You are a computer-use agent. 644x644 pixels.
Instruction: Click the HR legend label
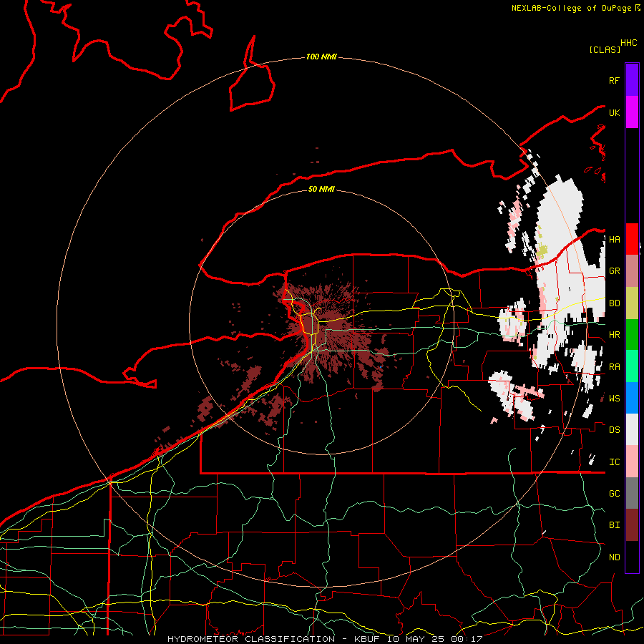coord(615,335)
